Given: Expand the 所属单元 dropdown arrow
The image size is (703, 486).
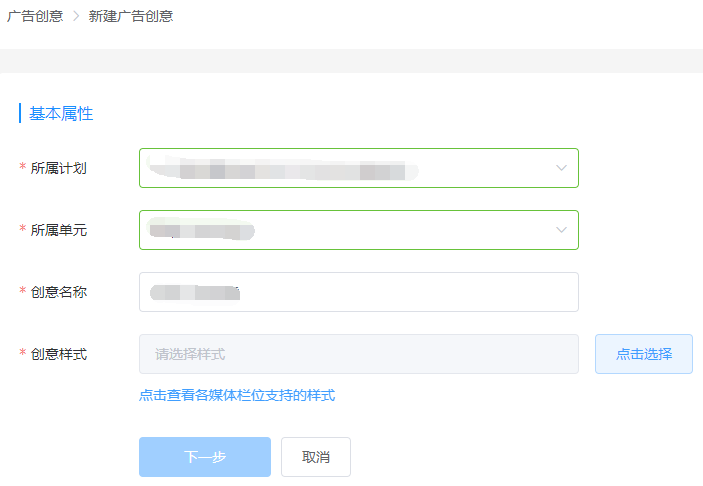Looking at the screenshot, I should pos(561,230).
